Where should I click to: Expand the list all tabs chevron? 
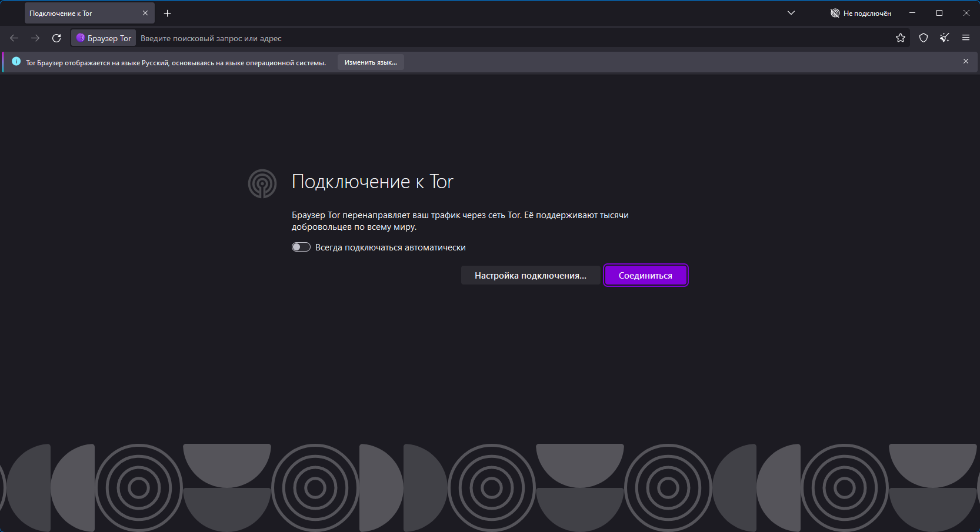[x=791, y=13]
